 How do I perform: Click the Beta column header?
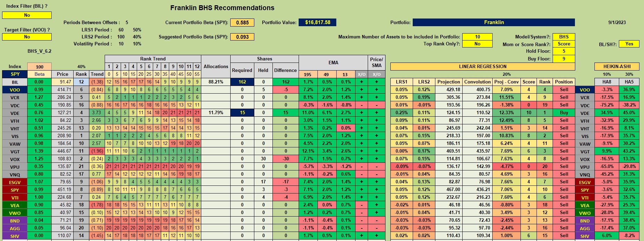click(x=39, y=74)
